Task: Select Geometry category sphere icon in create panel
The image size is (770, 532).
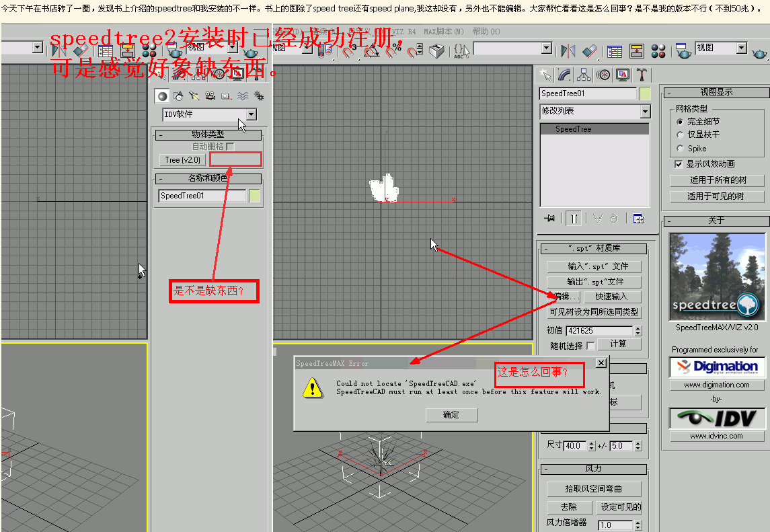Action: 162,96
